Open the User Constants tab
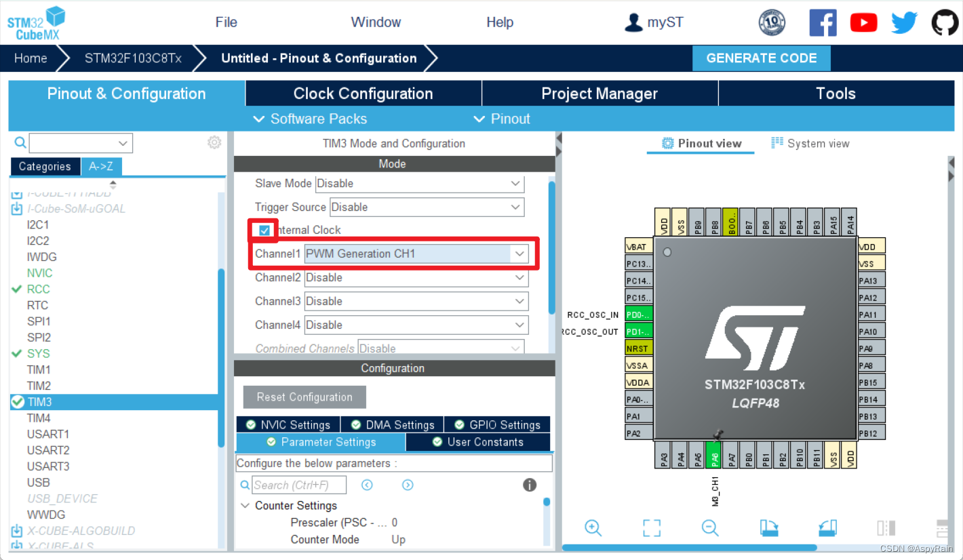963x560 pixels. [478, 442]
